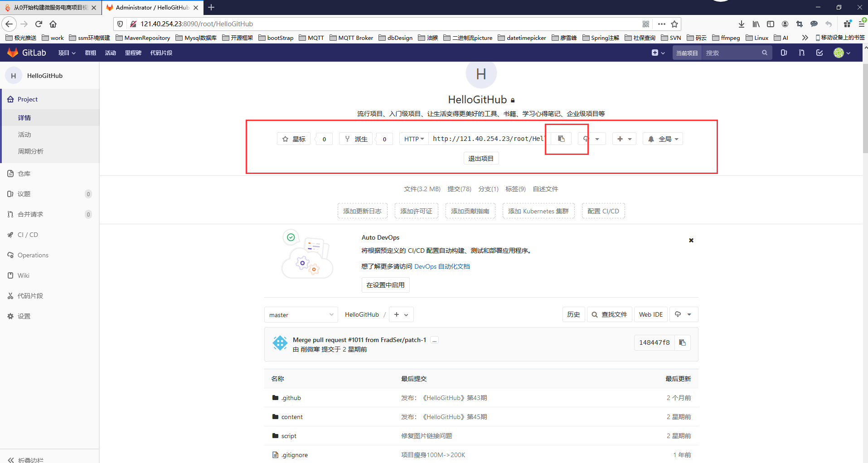Open 代码片段 in top navbar
Image resolution: width=868 pixels, height=463 pixels.
point(161,53)
